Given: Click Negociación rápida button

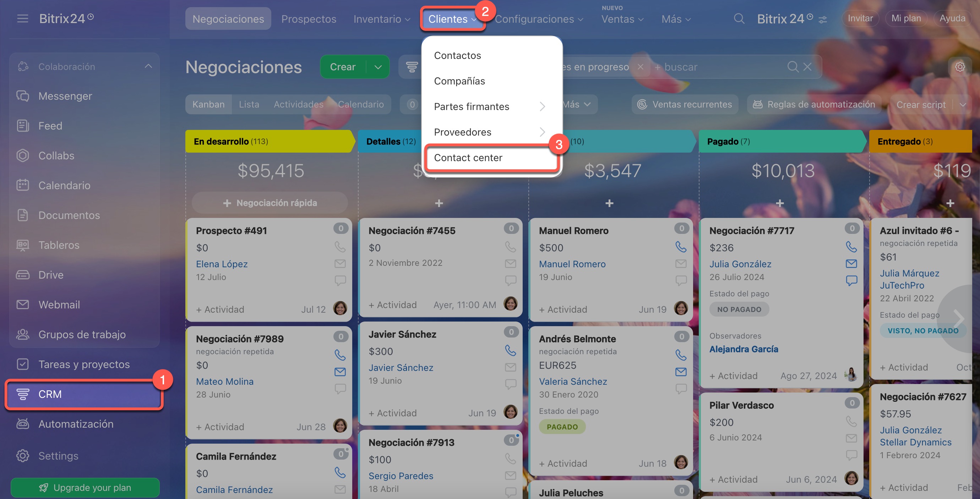Looking at the screenshot, I should (x=270, y=203).
